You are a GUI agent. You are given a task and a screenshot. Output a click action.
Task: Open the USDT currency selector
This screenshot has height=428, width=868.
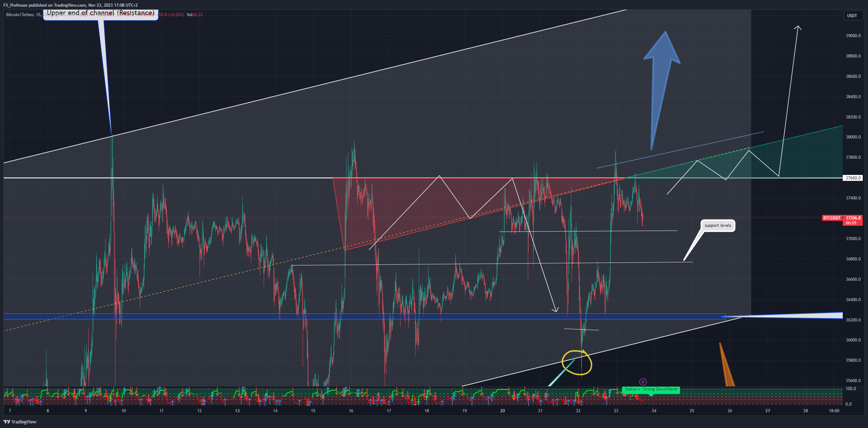point(853,15)
